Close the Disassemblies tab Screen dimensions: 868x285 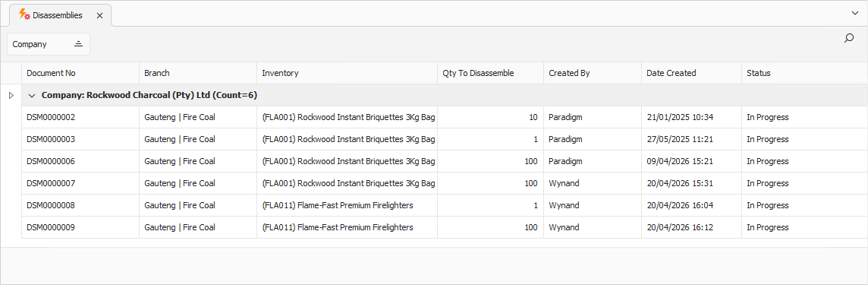tap(99, 15)
